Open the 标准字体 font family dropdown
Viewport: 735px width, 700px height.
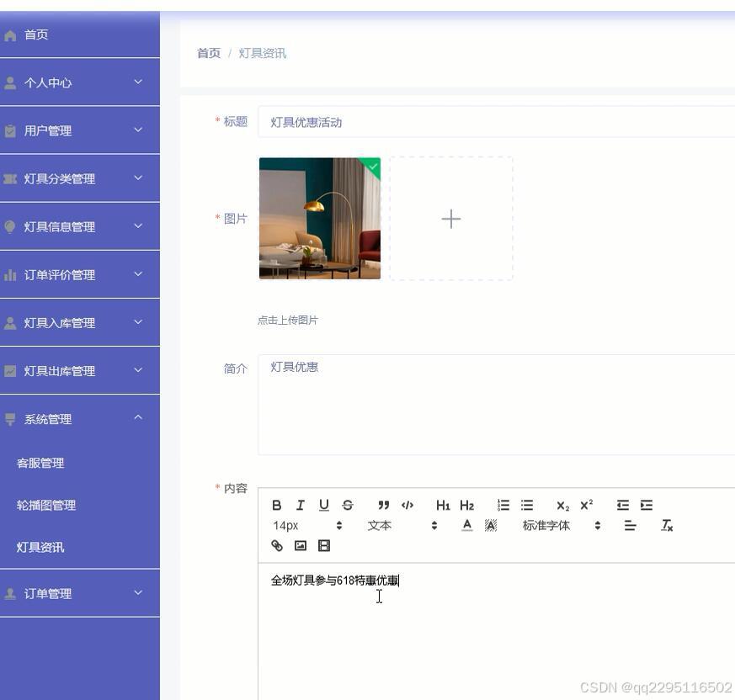[x=561, y=525]
